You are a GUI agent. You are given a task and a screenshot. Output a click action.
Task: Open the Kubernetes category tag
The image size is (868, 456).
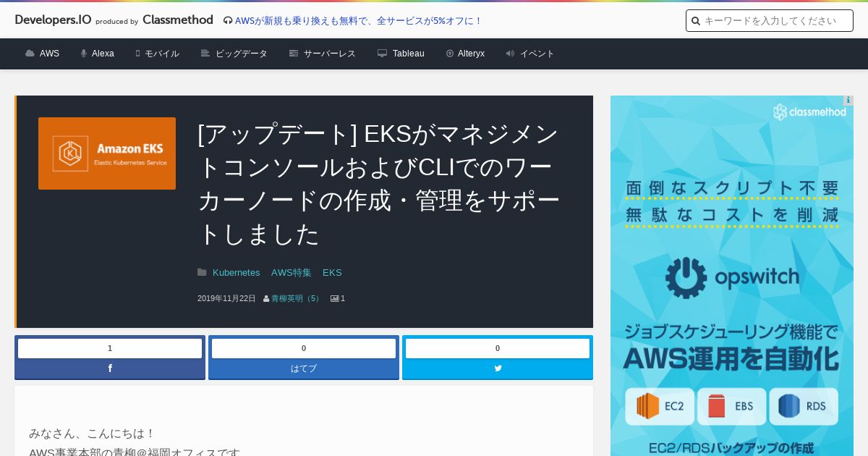[236, 273]
